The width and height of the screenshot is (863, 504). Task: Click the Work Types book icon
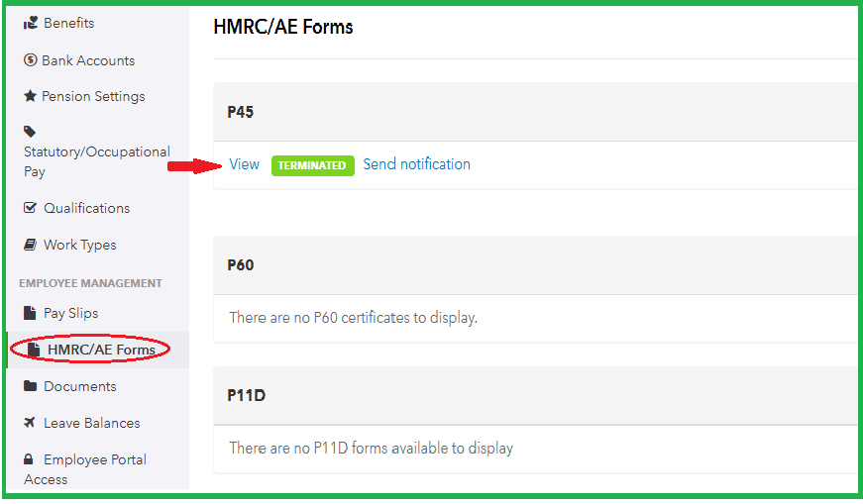pos(30,245)
